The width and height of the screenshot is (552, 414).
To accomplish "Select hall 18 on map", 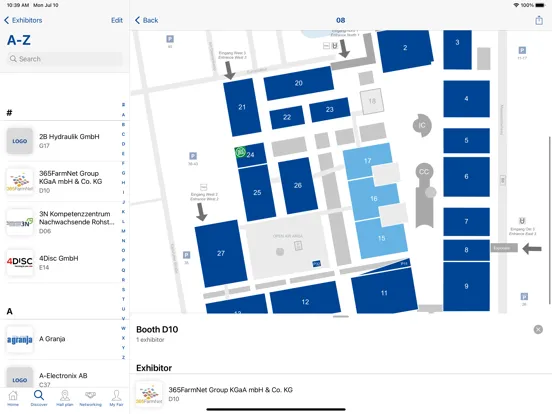I will click(372, 101).
